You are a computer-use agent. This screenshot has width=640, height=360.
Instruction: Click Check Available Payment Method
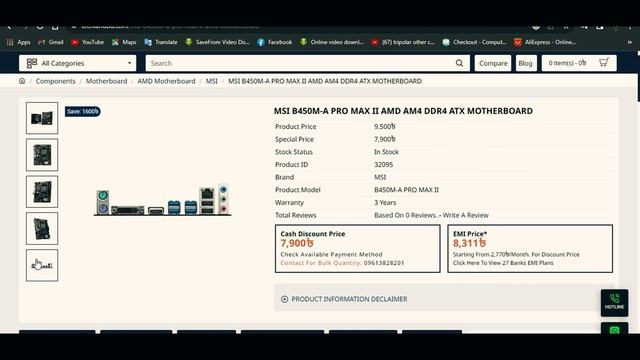click(x=331, y=254)
